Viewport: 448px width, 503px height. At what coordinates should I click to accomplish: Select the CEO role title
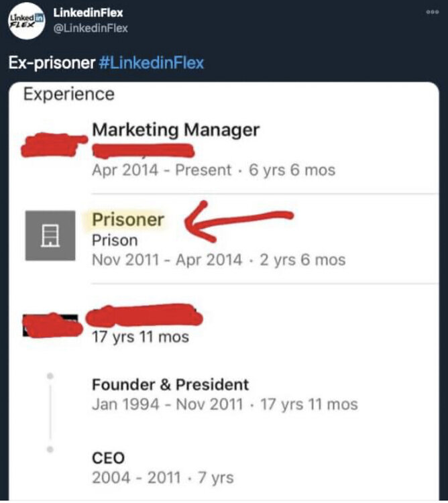(x=108, y=458)
